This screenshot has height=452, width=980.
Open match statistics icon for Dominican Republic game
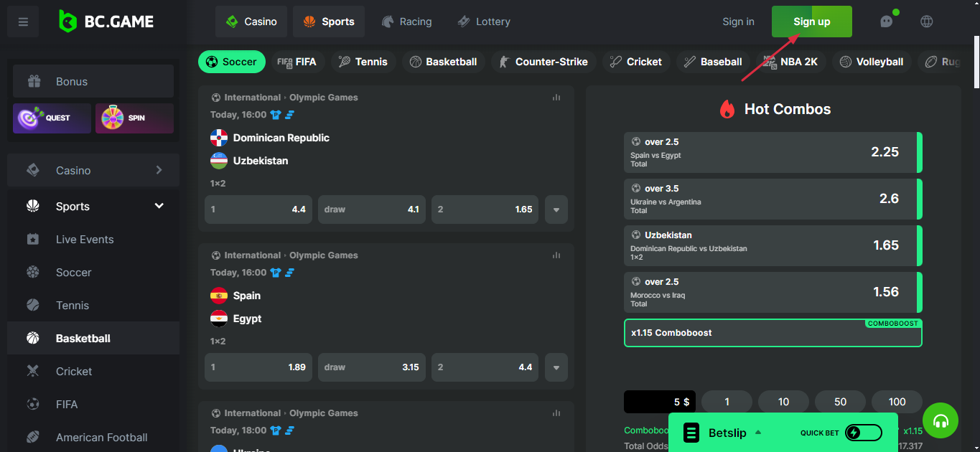pyautogui.click(x=556, y=97)
